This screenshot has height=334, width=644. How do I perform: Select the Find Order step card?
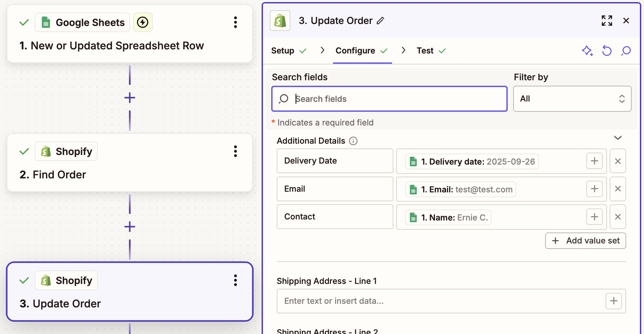coord(130,163)
